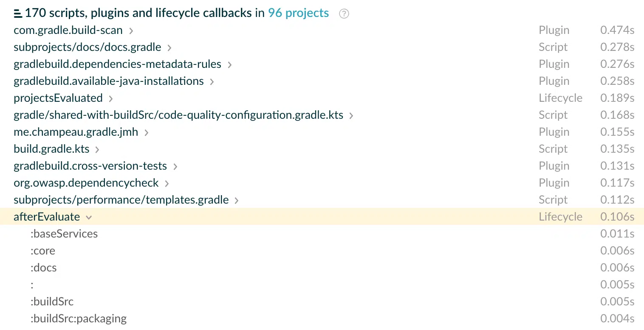
Task: Click the sort icon beside 170 scripts heading
Action: coord(18,14)
